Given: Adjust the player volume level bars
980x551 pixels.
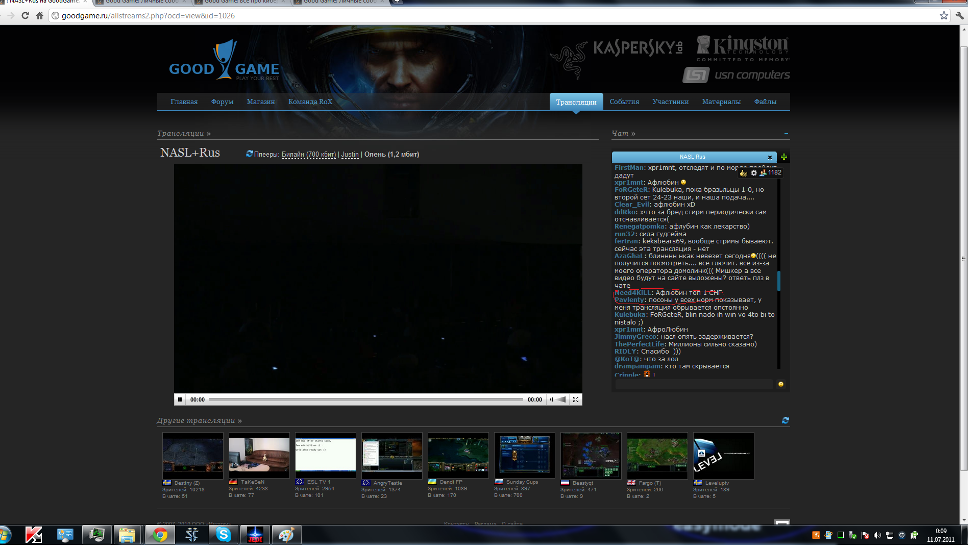Looking at the screenshot, I should [560, 399].
